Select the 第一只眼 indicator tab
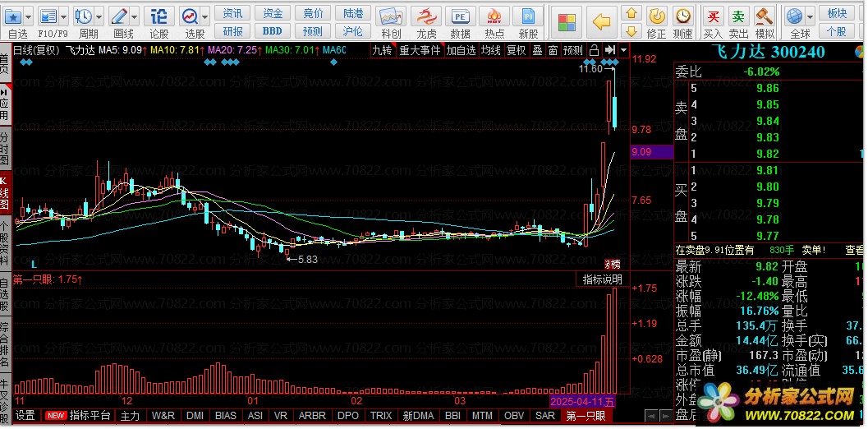Screen dimensions: 868x429 (x=586, y=416)
